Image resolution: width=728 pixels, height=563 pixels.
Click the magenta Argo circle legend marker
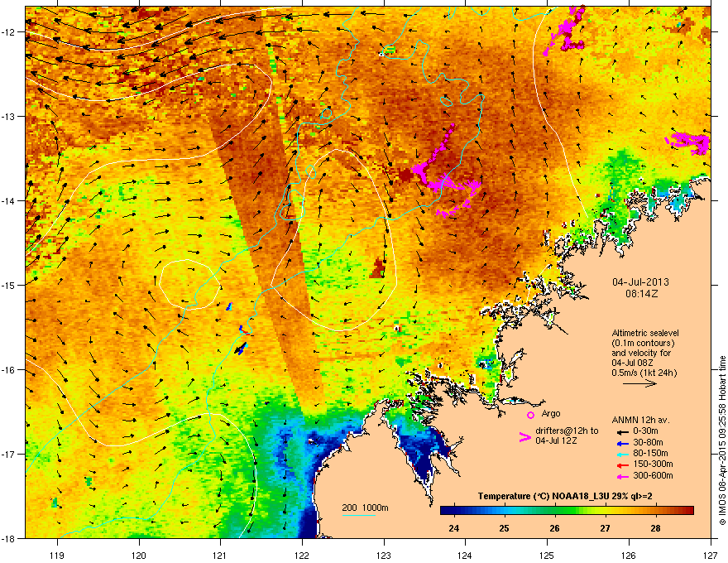pyautogui.click(x=530, y=416)
